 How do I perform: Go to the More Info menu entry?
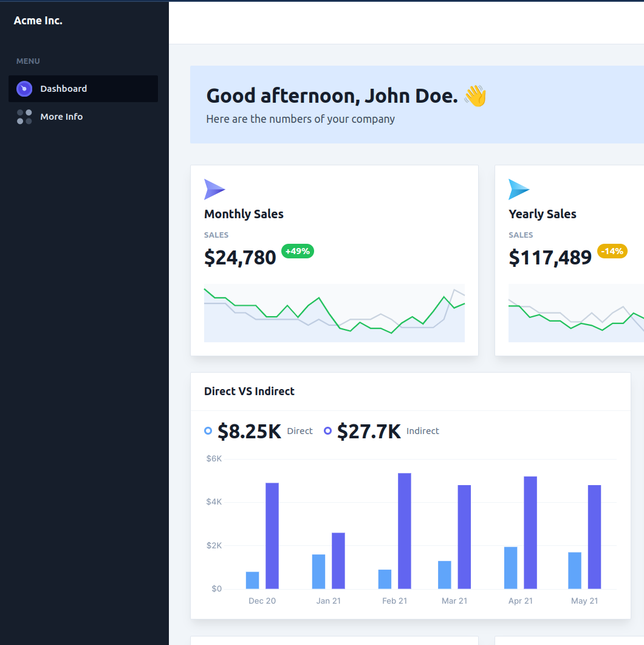click(61, 116)
